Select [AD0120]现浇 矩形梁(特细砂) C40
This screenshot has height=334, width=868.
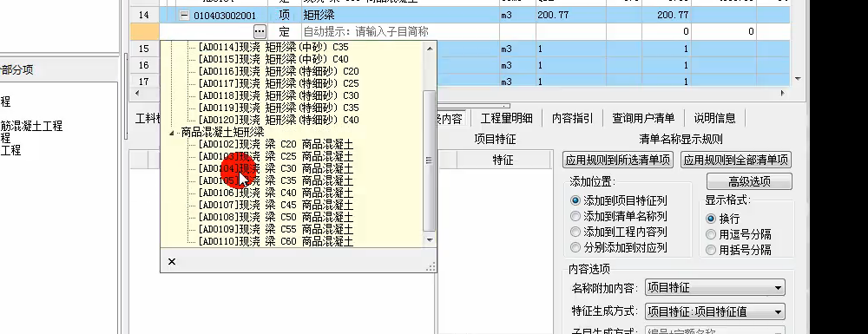coord(279,120)
